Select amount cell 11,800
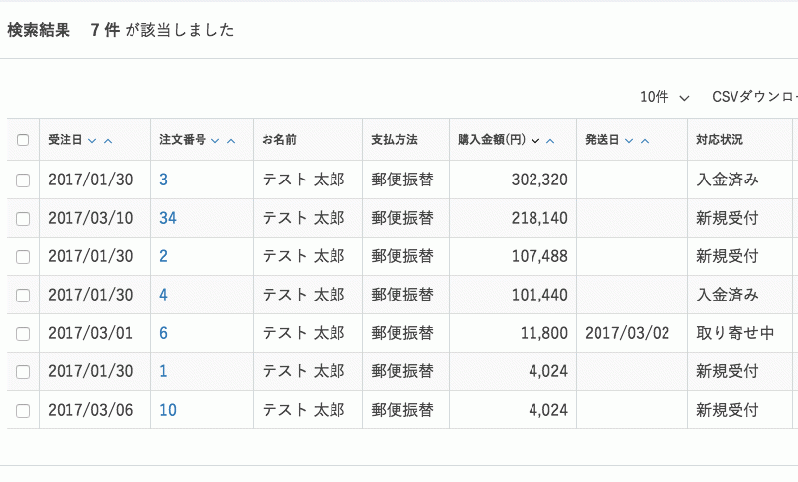This screenshot has width=798, height=482. (544, 333)
